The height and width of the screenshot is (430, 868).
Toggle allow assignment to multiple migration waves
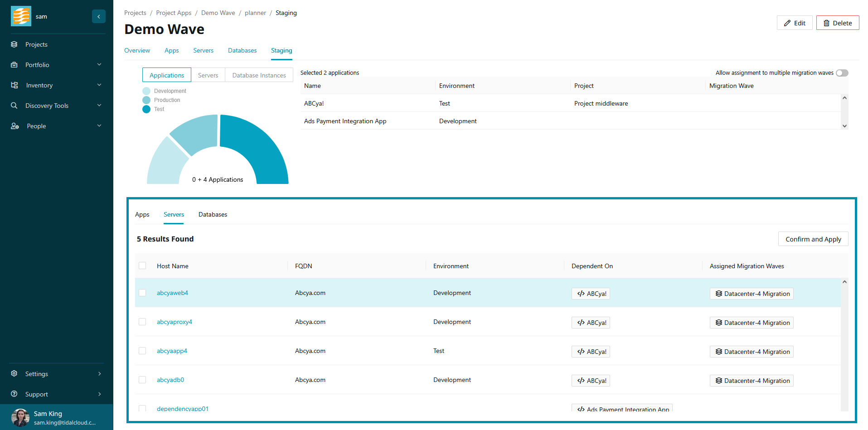(x=842, y=73)
